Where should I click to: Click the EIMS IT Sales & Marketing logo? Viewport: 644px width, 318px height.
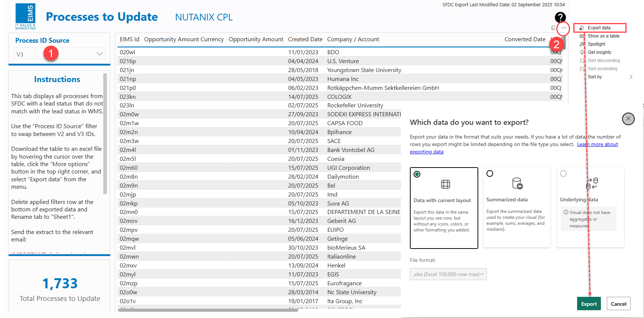click(x=26, y=17)
